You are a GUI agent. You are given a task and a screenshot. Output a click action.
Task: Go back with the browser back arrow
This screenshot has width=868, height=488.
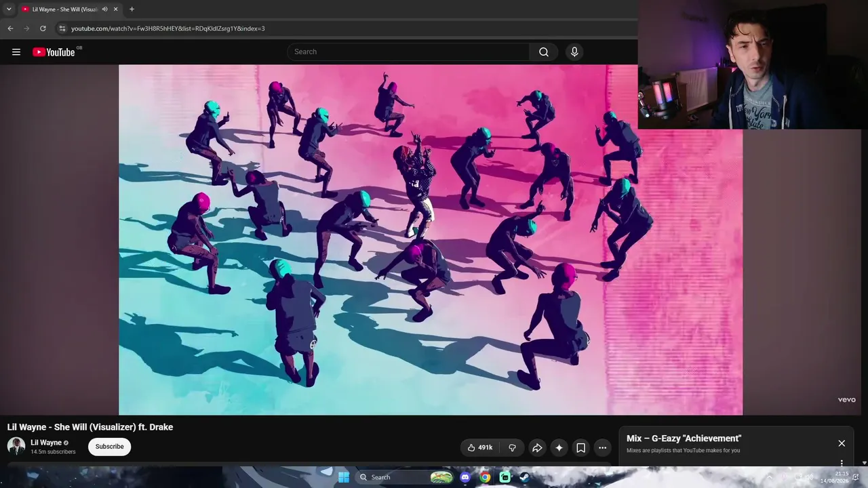10,28
